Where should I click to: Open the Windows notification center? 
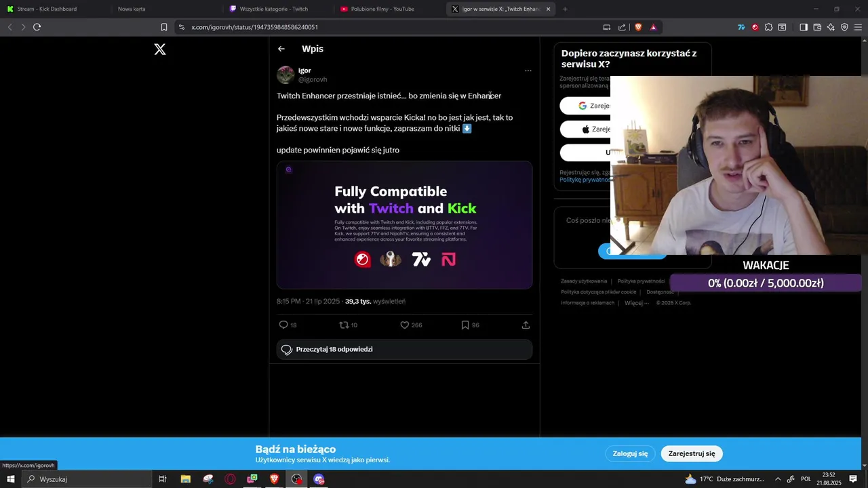(853, 479)
